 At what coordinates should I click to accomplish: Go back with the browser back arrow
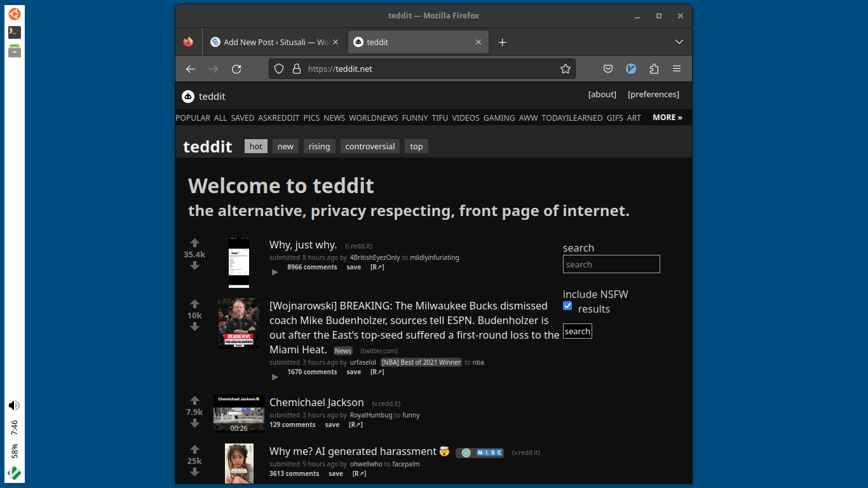(191, 69)
